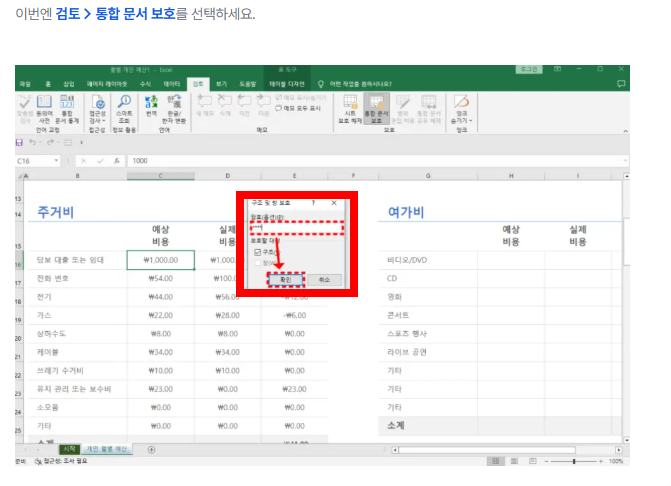This screenshot has width=671, height=486.
Task: Click the formula bar confirm checkmark icon
Action: tap(100, 161)
